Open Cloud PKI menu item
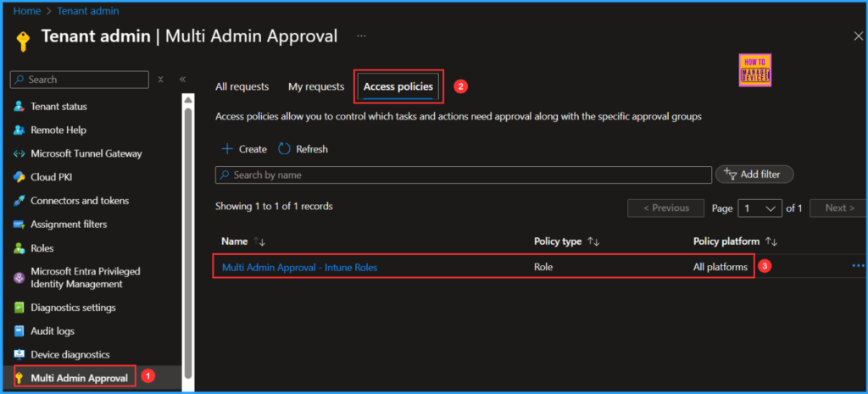This screenshot has width=868, height=394. pyautogui.click(x=52, y=177)
